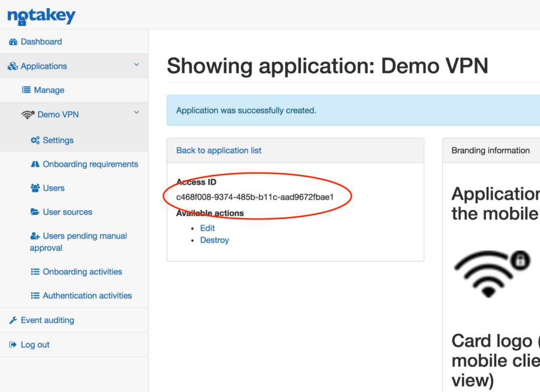Go back to application list
The width and height of the screenshot is (540, 392).
(x=219, y=150)
